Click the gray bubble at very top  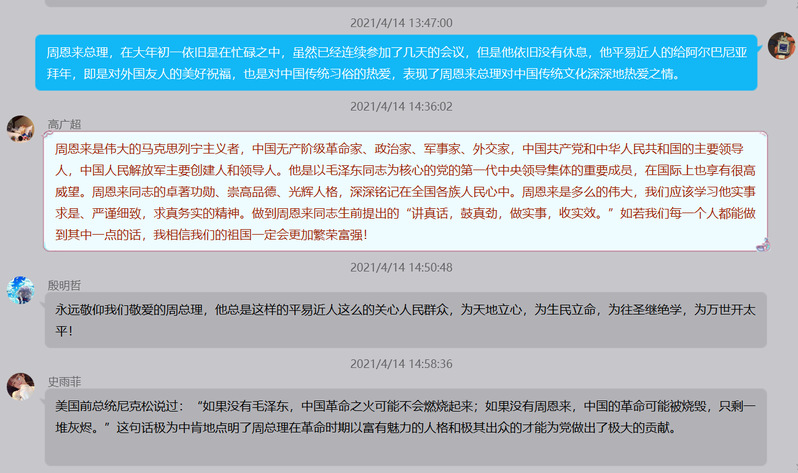tap(400, 3)
